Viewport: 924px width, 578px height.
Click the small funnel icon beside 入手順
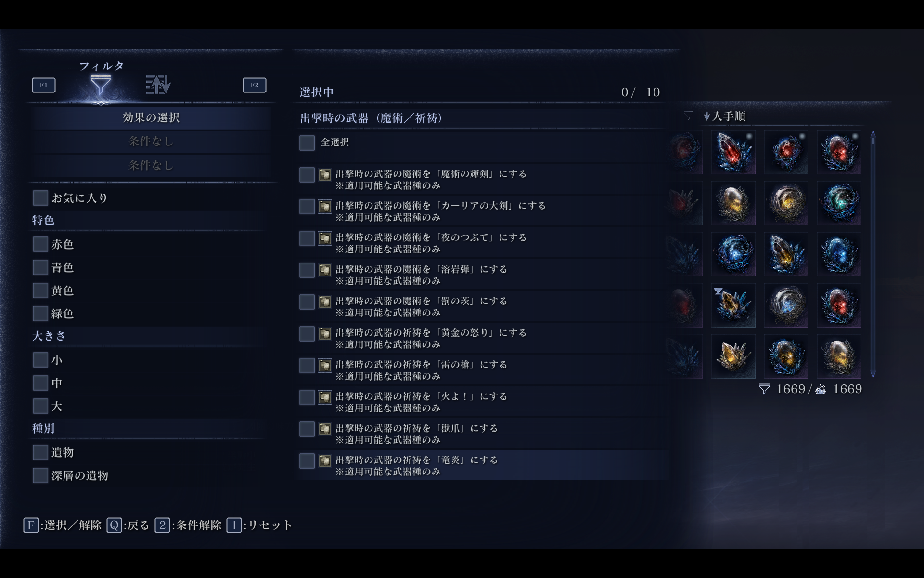tap(689, 116)
